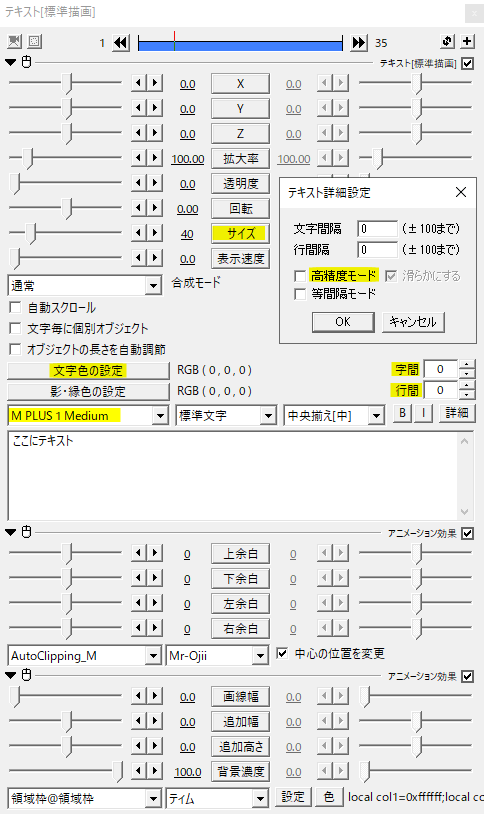Enable 高精度モード checkbox in dialog
Viewport: 484px width, 814px height.
click(x=300, y=276)
